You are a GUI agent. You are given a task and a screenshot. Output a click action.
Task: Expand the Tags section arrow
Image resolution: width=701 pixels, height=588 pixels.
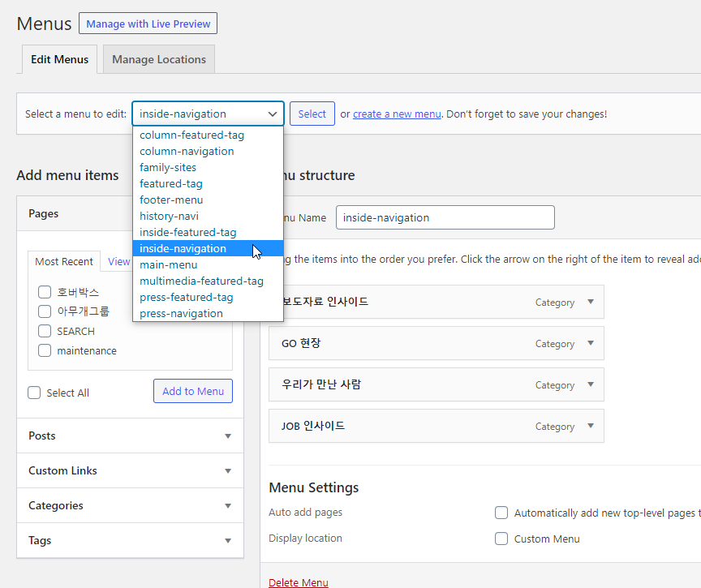click(x=228, y=541)
